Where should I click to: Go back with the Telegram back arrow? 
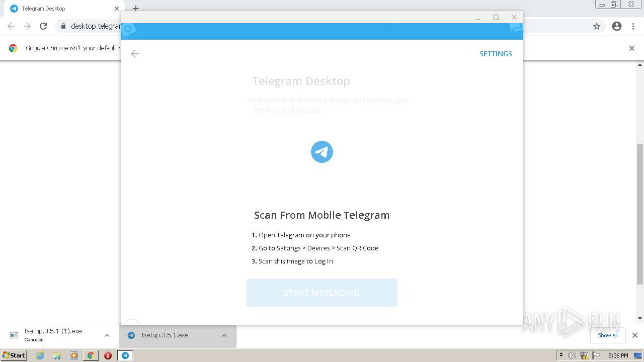[x=135, y=54]
